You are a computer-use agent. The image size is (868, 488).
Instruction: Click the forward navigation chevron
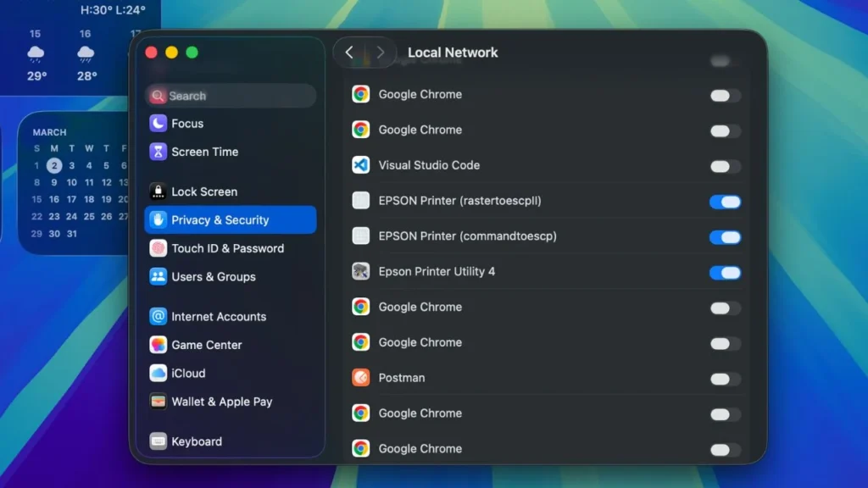pos(379,52)
